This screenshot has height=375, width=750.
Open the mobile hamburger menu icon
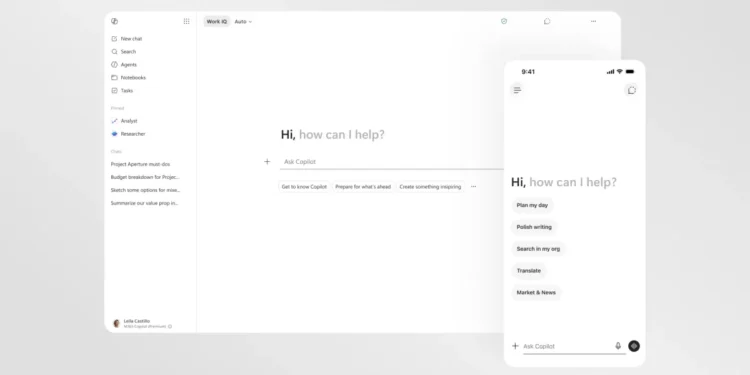(517, 90)
